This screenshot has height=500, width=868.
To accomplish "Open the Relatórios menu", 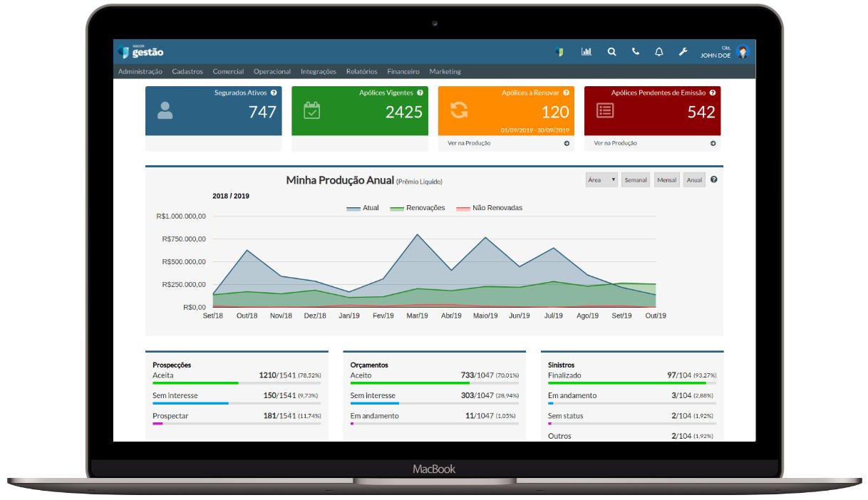I will pyautogui.click(x=361, y=71).
